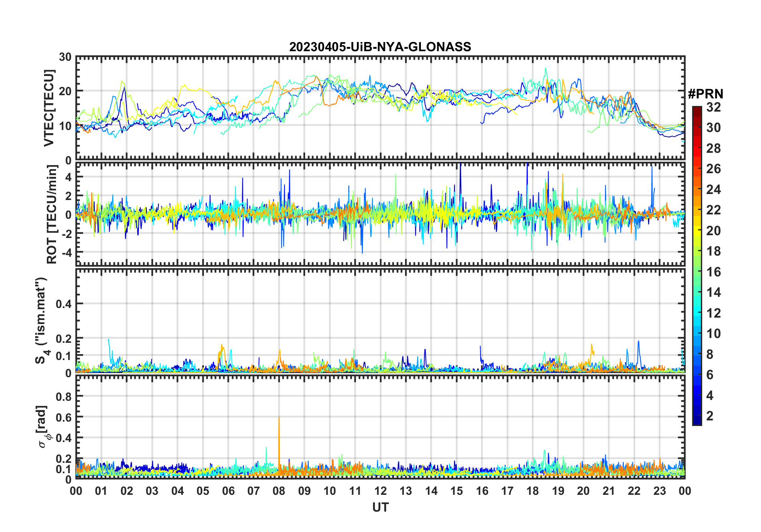Click x-axis tick label 23
The width and height of the screenshot is (761, 532).
coord(659,491)
